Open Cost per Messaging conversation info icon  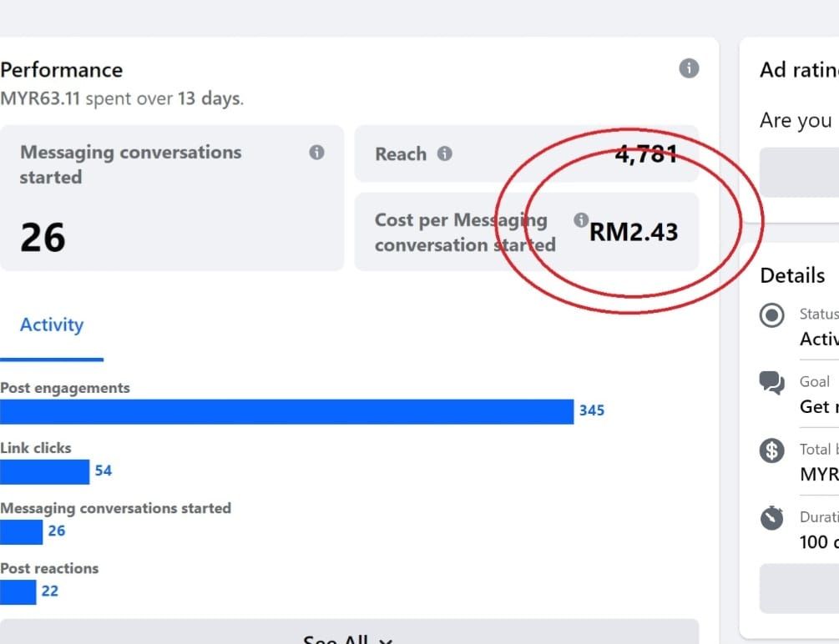click(x=581, y=220)
